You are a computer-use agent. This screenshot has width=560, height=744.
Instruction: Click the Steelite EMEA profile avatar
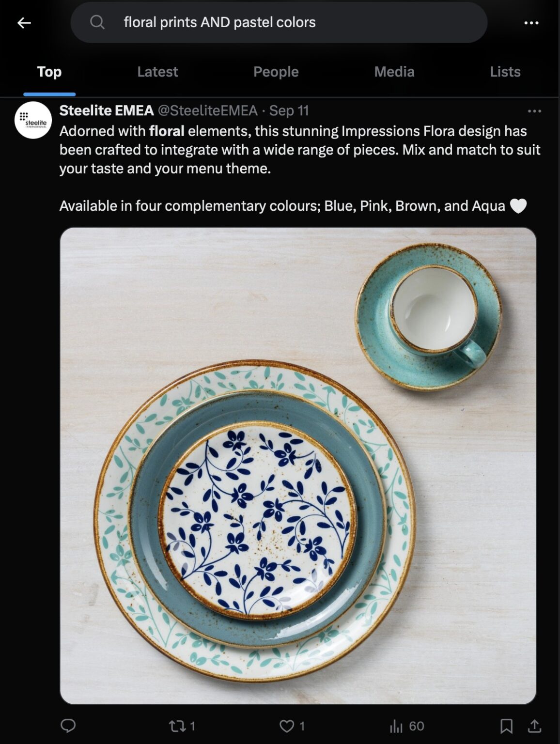coord(33,120)
